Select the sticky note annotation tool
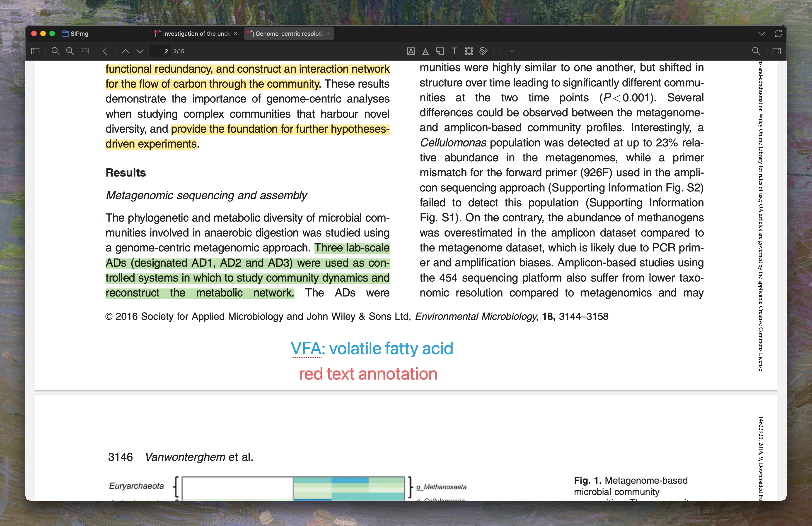 point(440,51)
